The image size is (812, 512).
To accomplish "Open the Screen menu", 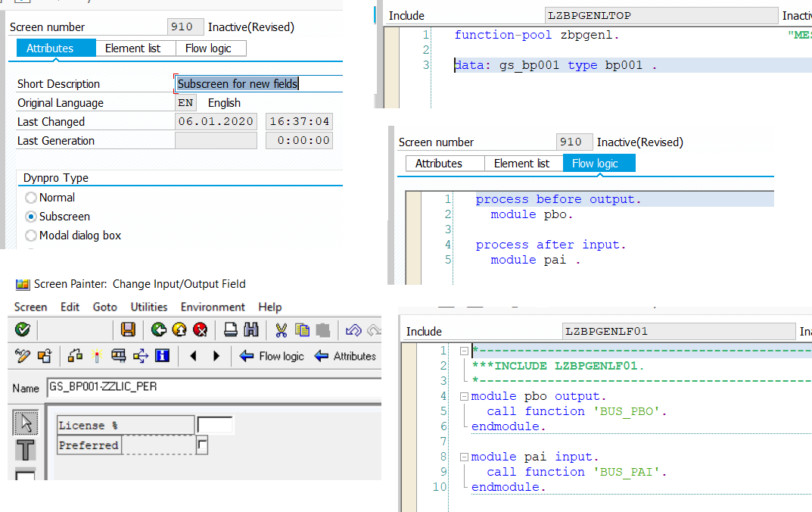I will [30, 307].
